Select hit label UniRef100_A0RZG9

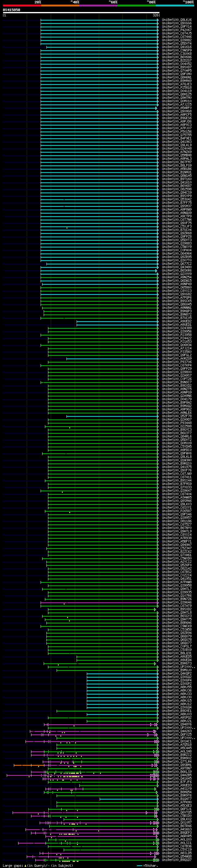pos(177,358)
